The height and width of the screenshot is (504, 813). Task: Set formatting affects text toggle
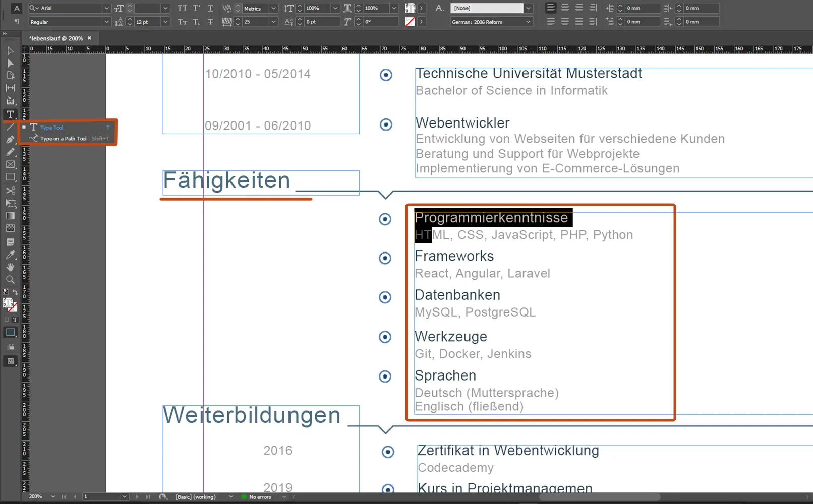click(15, 320)
